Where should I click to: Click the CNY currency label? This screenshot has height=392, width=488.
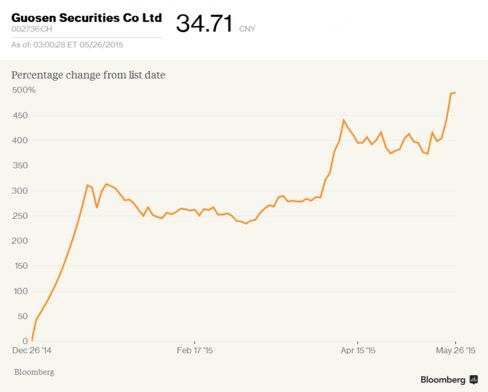247,29
